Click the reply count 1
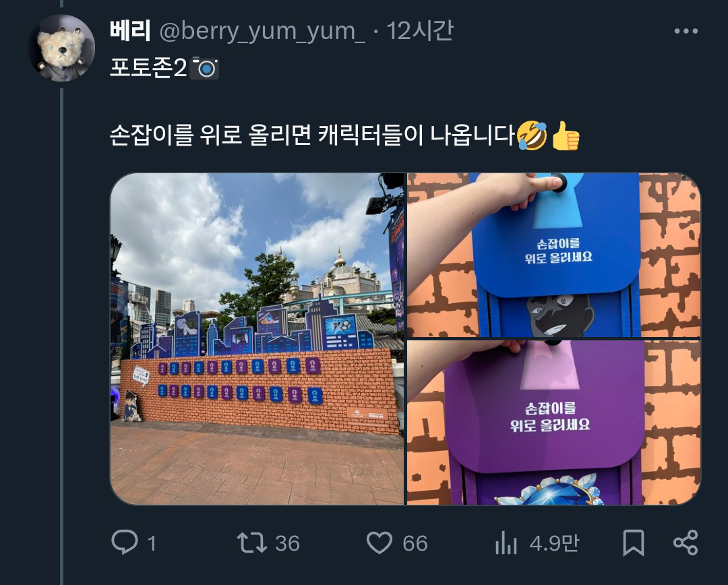The width and height of the screenshot is (728, 585). 152,543
